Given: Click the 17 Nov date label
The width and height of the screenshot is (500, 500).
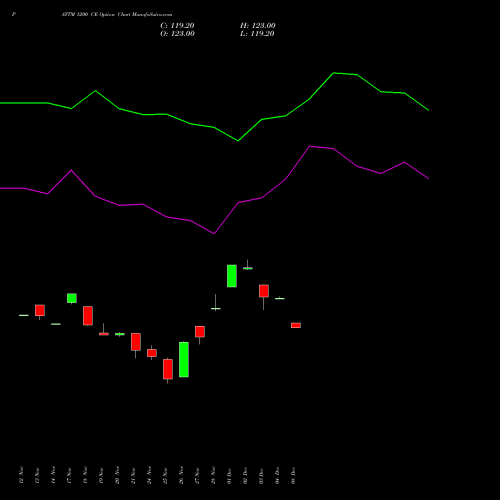Looking at the screenshot, I should 69,475.
